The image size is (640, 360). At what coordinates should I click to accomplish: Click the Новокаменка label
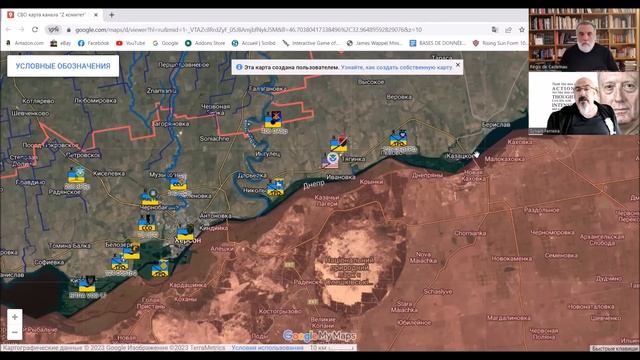511,259
